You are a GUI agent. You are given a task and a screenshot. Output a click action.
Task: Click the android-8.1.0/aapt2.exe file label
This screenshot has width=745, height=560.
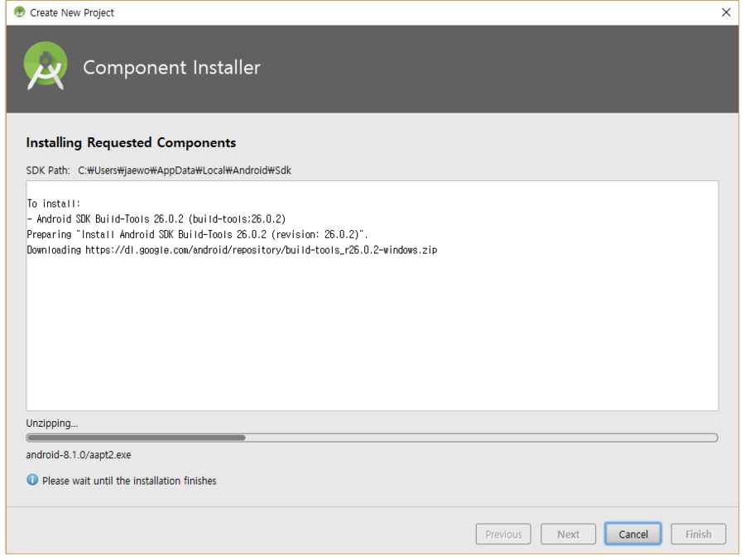[79, 455]
